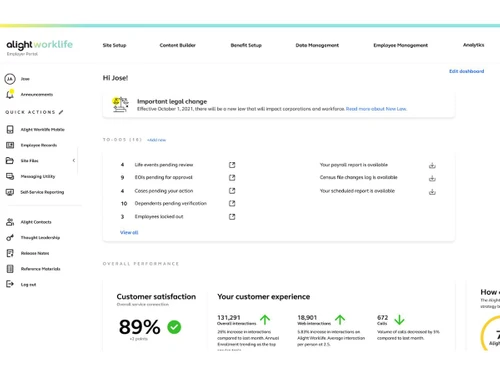Open Life events pending review external link icon

point(232,165)
